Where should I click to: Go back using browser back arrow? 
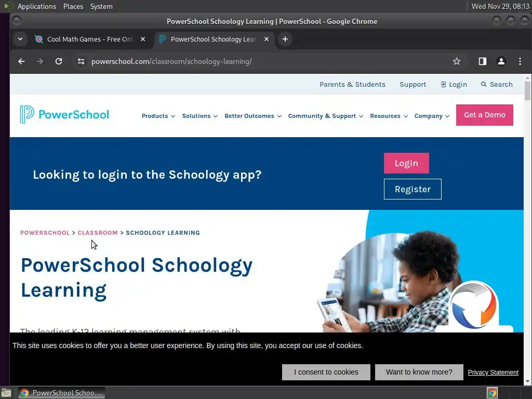21,61
